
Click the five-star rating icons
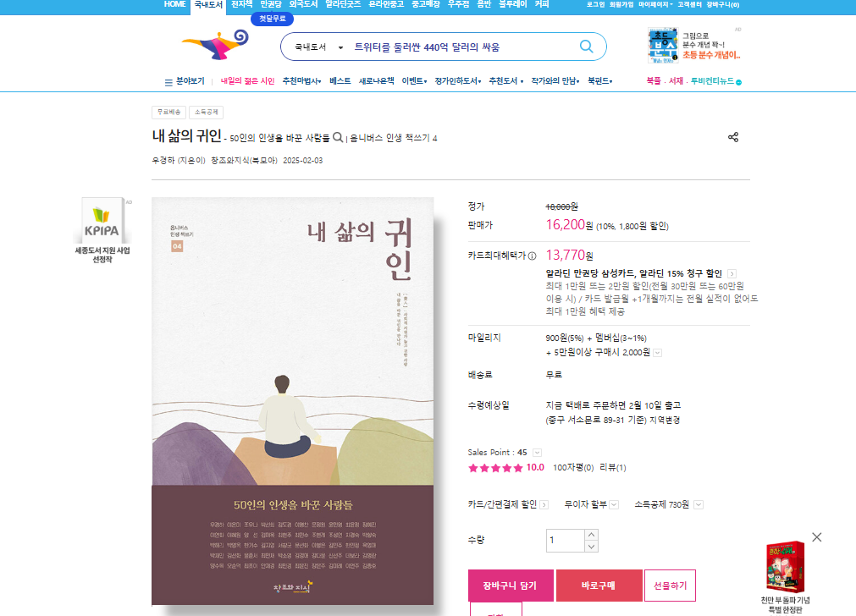point(495,468)
